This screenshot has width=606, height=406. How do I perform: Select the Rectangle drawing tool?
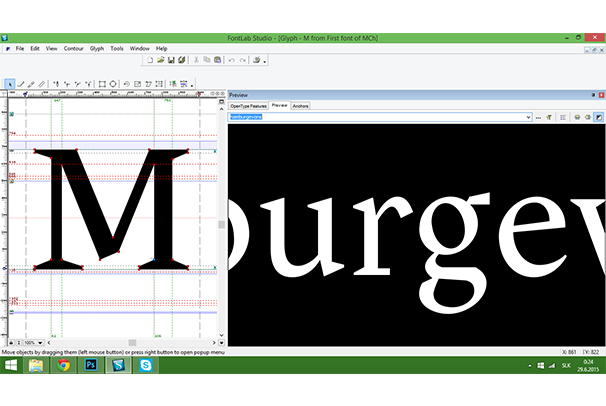(x=102, y=84)
